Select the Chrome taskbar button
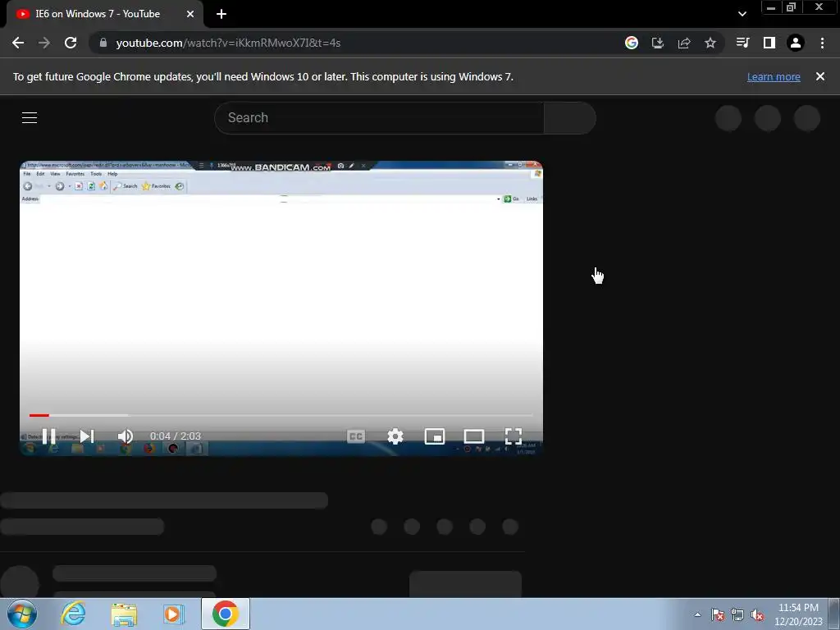Image resolution: width=840 pixels, height=630 pixels. 226,614
